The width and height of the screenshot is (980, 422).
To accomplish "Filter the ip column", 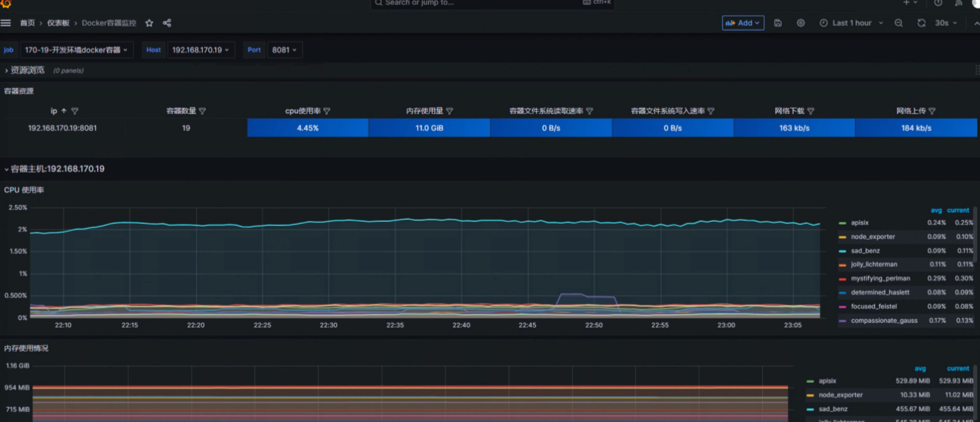I will (75, 111).
